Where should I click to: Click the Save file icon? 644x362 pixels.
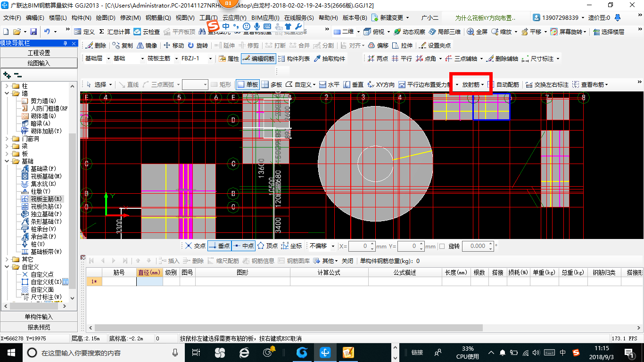click(x=33, y=32)
